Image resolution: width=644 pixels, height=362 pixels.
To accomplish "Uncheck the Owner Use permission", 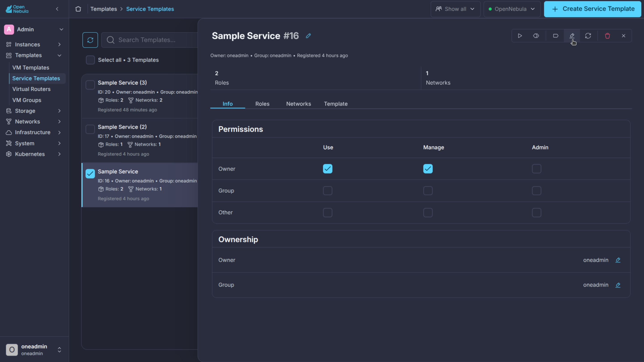I will [328, 169].
